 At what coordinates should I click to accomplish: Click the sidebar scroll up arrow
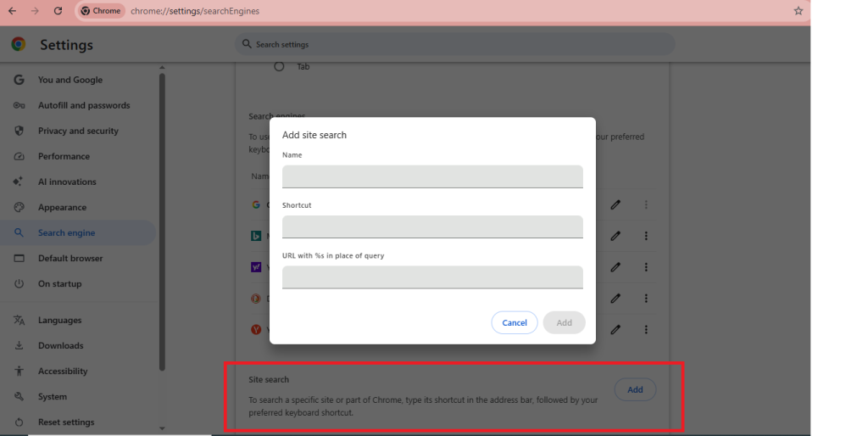pos(162,68)
